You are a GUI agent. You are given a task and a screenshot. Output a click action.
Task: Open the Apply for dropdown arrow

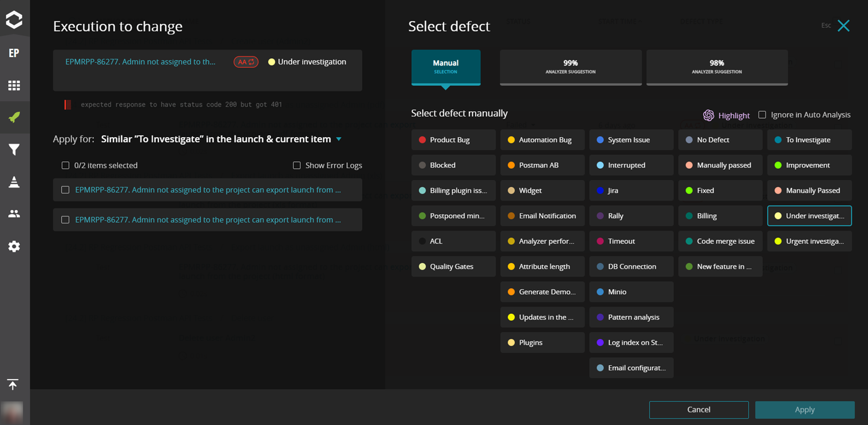[x=339, y=139]
